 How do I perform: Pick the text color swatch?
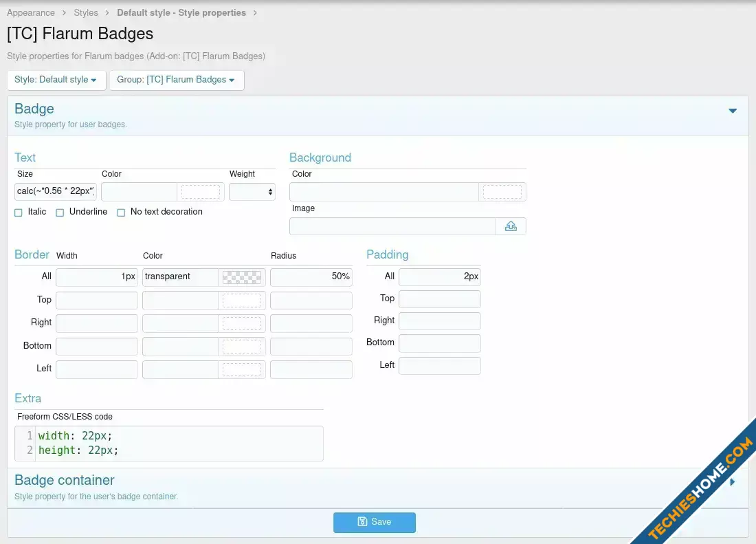click(201, 191)
